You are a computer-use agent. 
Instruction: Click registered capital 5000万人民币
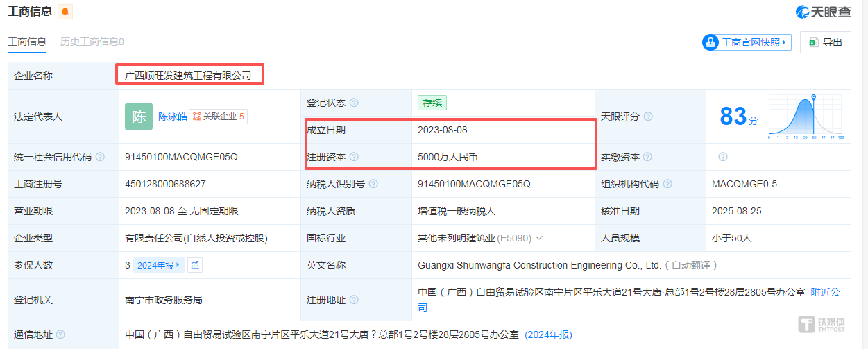(x=448, y=157)
